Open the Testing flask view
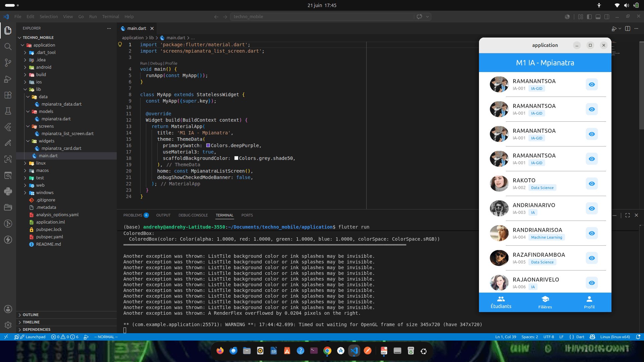This screenshot has height=362, width=644. [8, 111]
